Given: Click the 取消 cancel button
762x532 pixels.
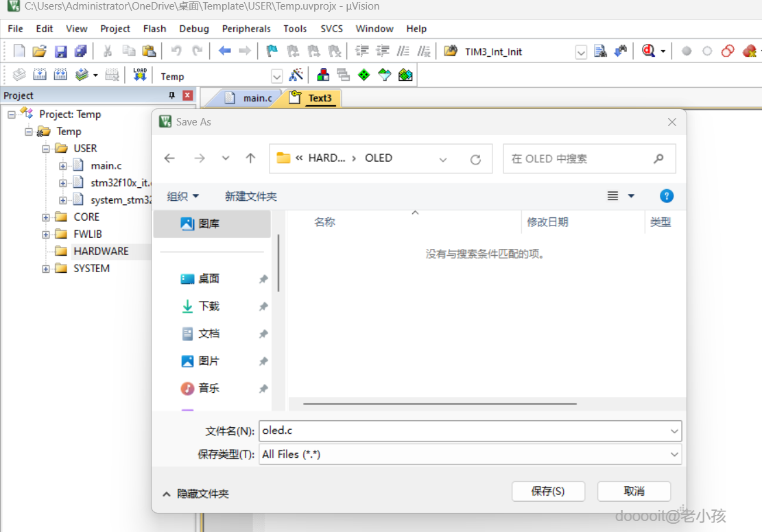Looking at the screenshot, I should pos(634,491).
